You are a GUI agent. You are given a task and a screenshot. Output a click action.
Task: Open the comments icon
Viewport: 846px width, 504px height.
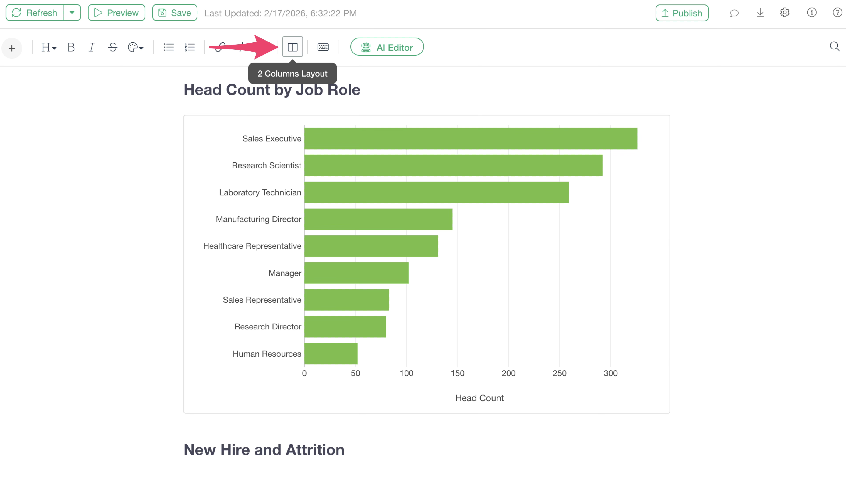point(734,13)
